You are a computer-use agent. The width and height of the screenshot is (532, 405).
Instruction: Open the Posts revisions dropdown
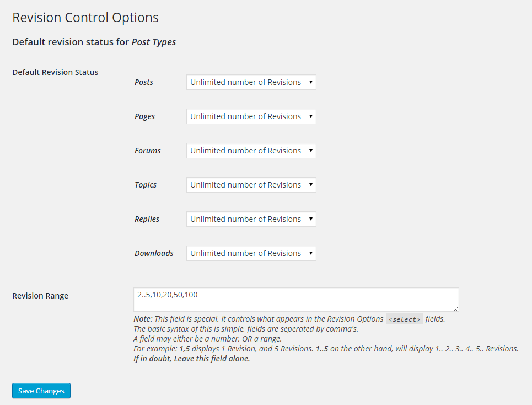click(x=251, y=82)
